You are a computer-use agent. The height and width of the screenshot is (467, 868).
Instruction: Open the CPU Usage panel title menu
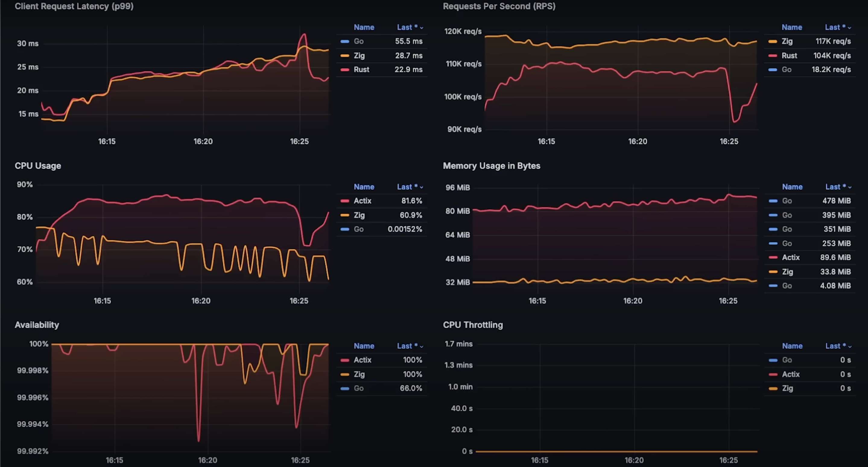tap(38, 166)
